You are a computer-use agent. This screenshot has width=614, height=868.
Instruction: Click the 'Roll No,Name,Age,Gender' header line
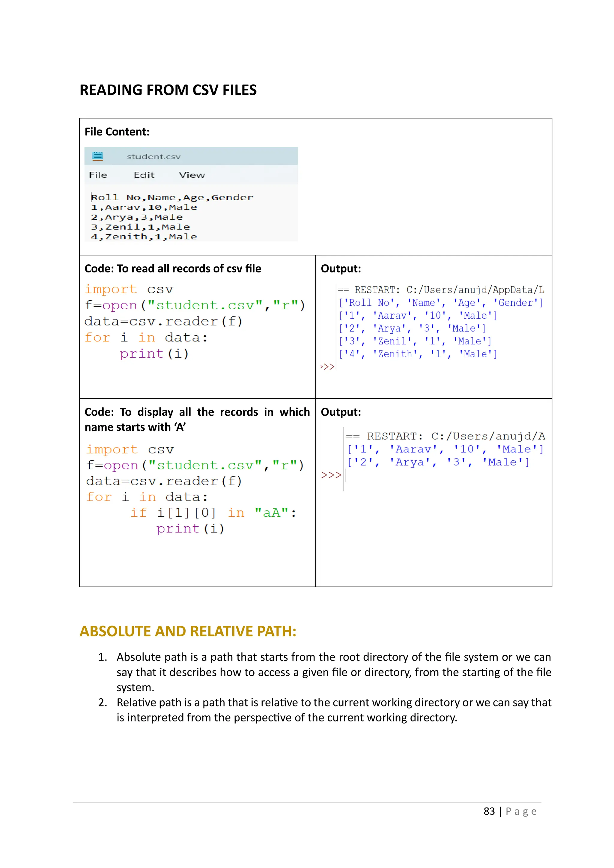pyautogui.click(x=172, y=197)
